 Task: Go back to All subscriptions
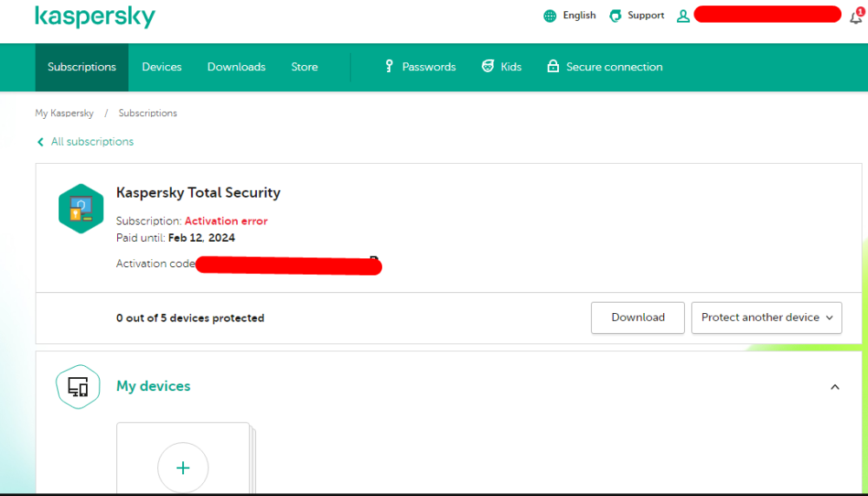[93, 141]
